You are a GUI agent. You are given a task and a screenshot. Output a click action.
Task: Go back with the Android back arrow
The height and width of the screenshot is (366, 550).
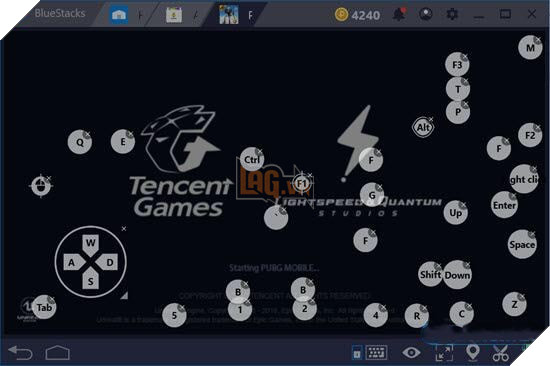[20, 352]
